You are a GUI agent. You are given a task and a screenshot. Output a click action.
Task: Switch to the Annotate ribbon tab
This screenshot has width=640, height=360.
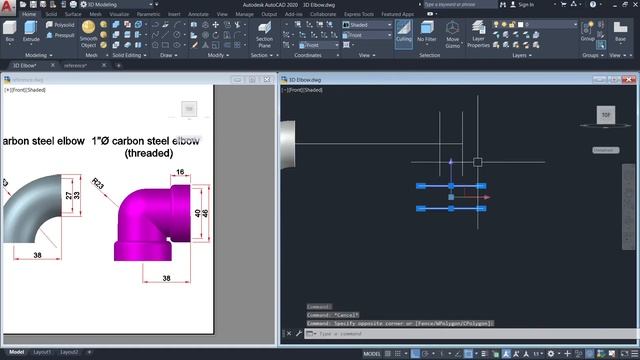tap(198, 14)
